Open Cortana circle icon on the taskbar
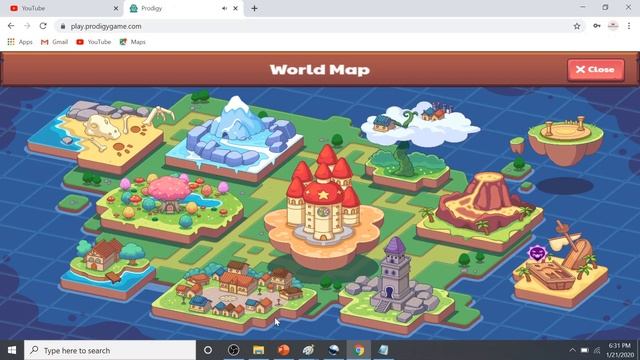 pyautogui.click(x=208, y=350)
